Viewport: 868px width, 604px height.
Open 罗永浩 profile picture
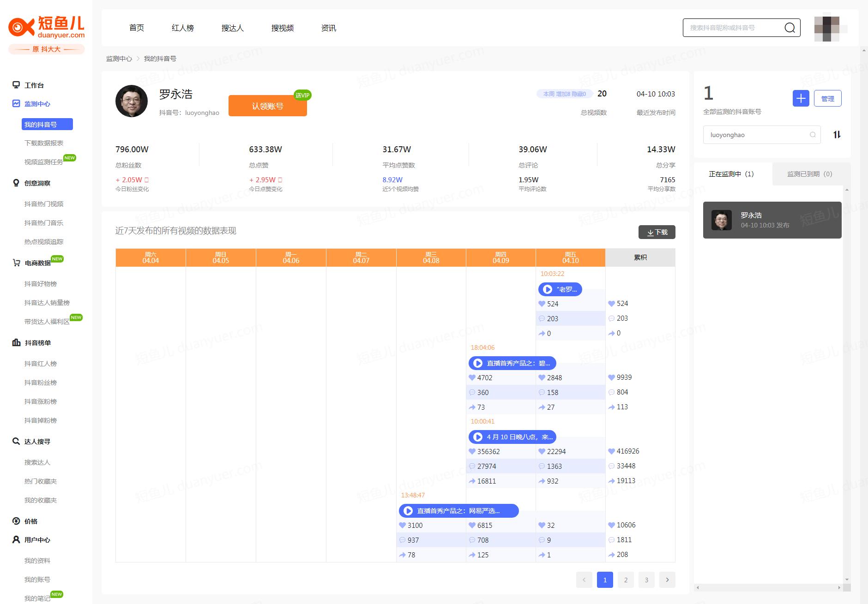tap(132, 101)
